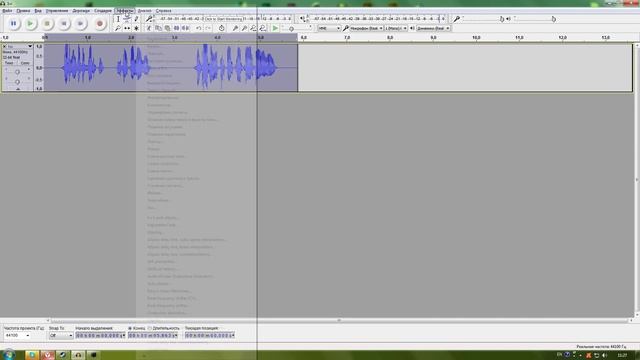
Task: Click the selection start time field
Action: (x=99, y=336)
